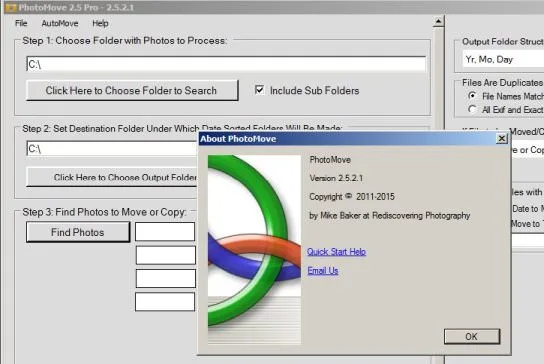The height and width of the screenshot is (364, 544).
Task: Open the AutoMove menu
Action: [60, 23]
